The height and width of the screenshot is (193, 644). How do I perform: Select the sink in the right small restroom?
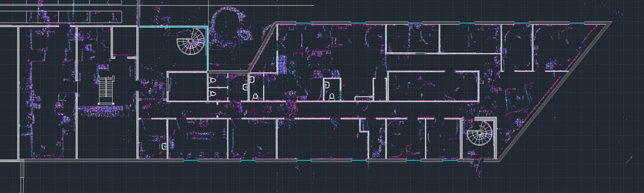327,85
